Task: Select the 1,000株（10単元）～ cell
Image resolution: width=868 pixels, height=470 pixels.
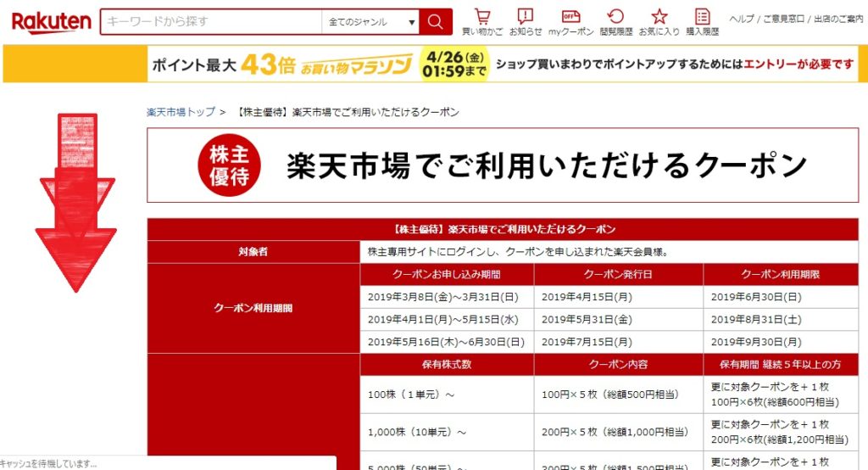Action: [x=447, y=432]
